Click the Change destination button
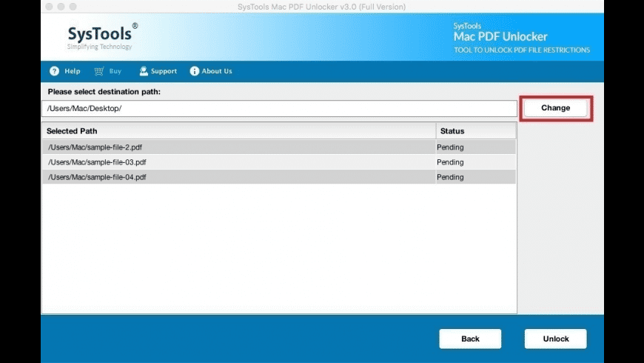644x363 pixels. coord(556,108)
